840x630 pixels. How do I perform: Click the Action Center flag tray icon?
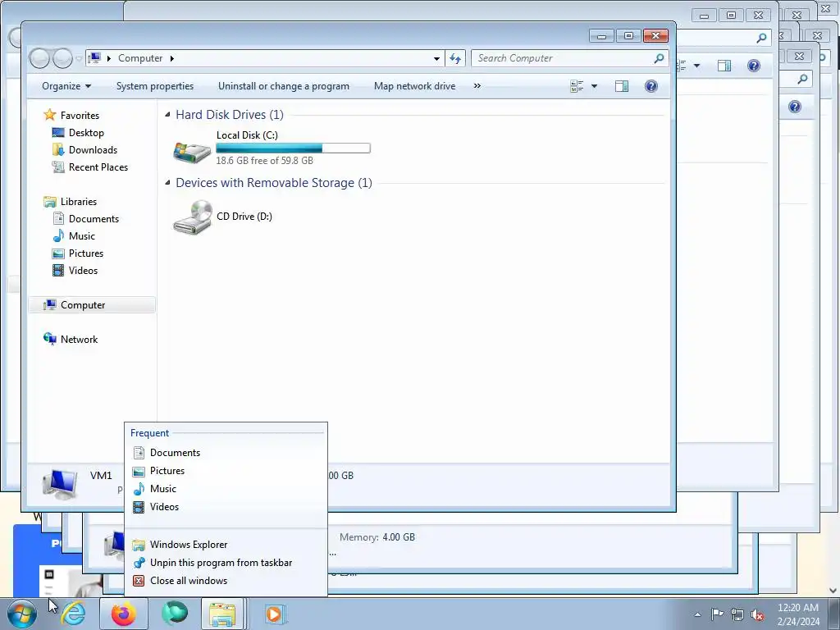point(717,614)
